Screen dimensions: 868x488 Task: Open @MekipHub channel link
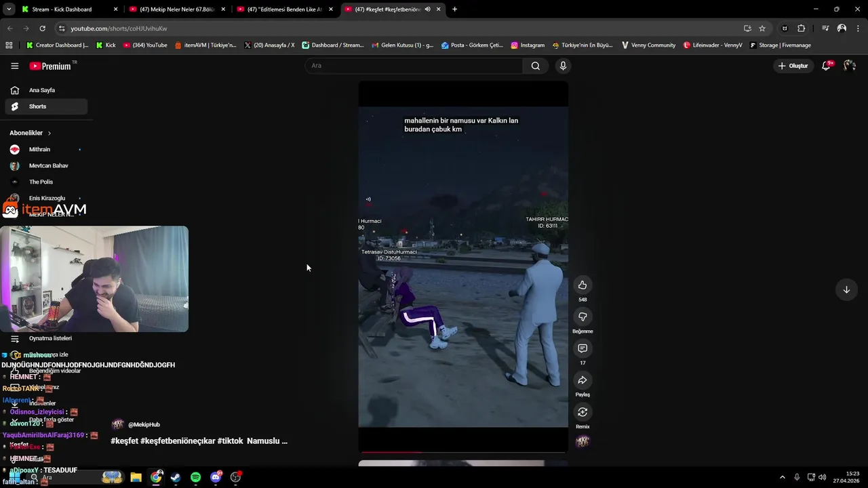point(144,424)
